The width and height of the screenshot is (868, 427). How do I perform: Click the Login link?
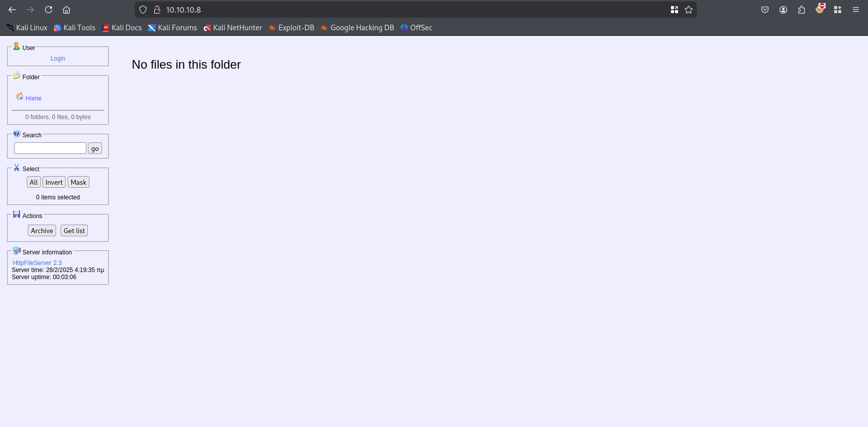tap(58, 59)
